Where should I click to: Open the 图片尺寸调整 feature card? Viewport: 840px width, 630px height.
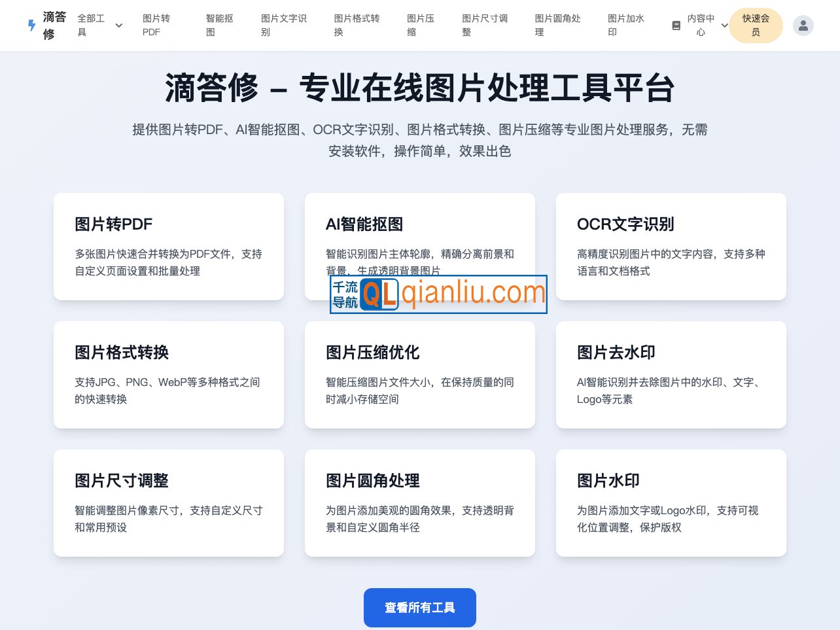pos(169,502)
